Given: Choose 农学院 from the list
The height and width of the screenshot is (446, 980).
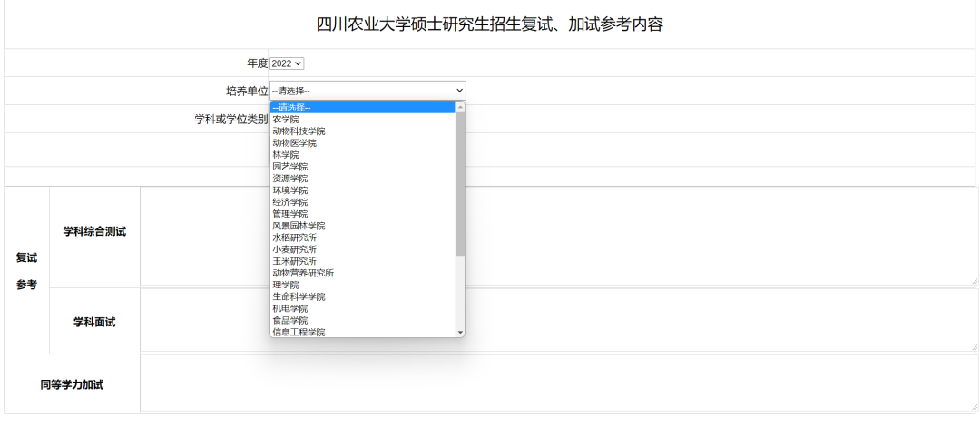Looking at the screenshot, I should click(x=286, y=119).
